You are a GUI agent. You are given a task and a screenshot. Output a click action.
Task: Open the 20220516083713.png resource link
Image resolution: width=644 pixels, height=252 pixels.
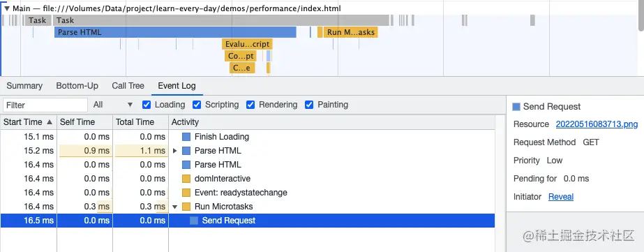pos(597,124)
